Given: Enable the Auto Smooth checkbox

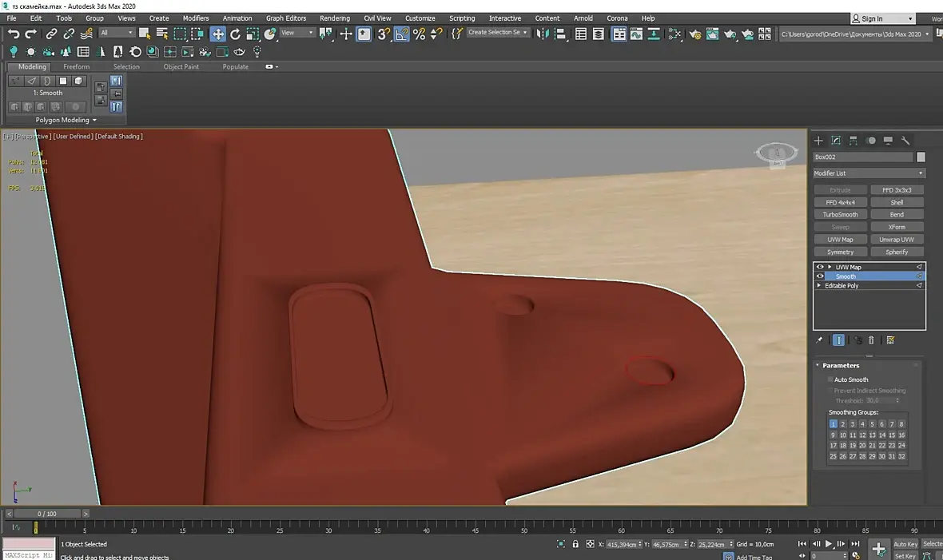Looking at the screenshot, I should (x=831, y=379).
